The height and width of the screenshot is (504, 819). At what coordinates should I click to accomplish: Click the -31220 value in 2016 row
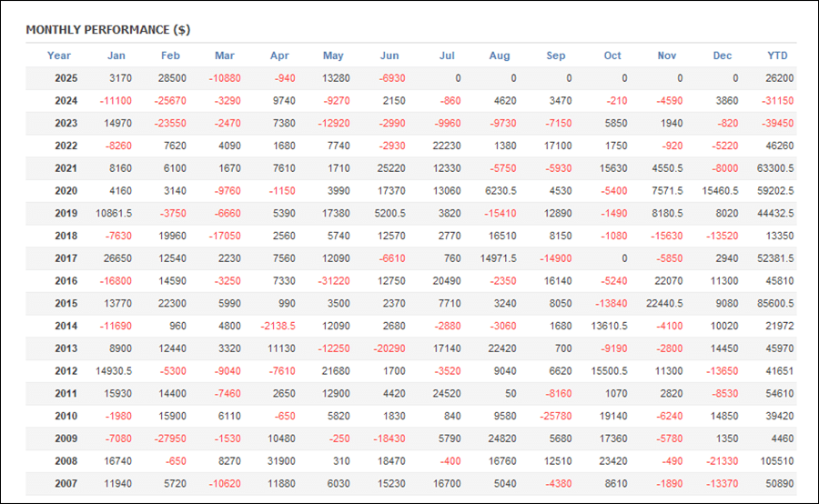click(334, 280)
